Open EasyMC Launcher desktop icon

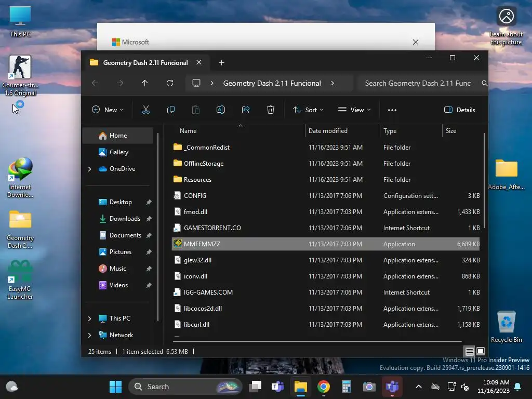[20, 280]
